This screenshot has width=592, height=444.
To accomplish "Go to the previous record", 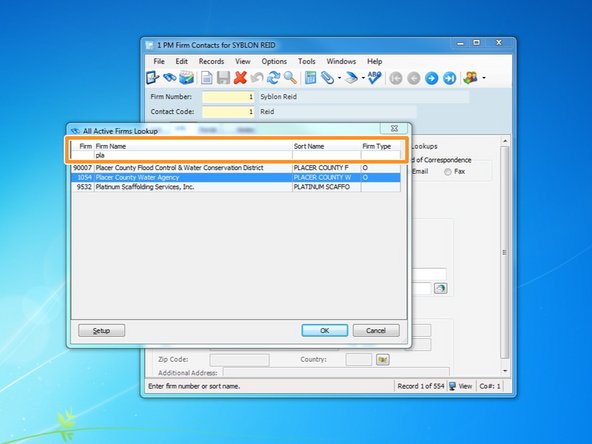I will point(414,78).
